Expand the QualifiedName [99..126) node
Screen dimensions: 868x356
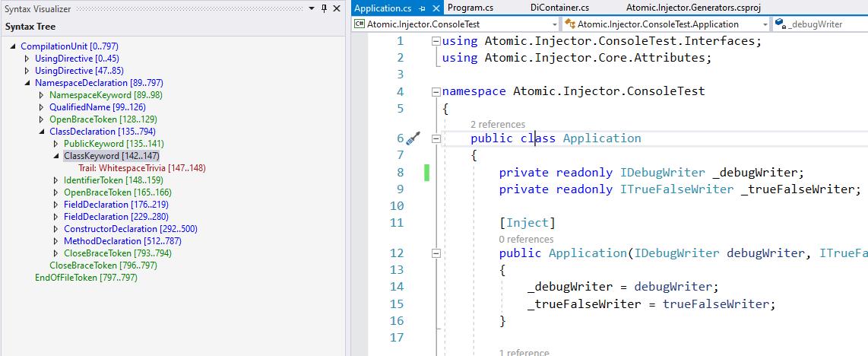tap(42, 107)
